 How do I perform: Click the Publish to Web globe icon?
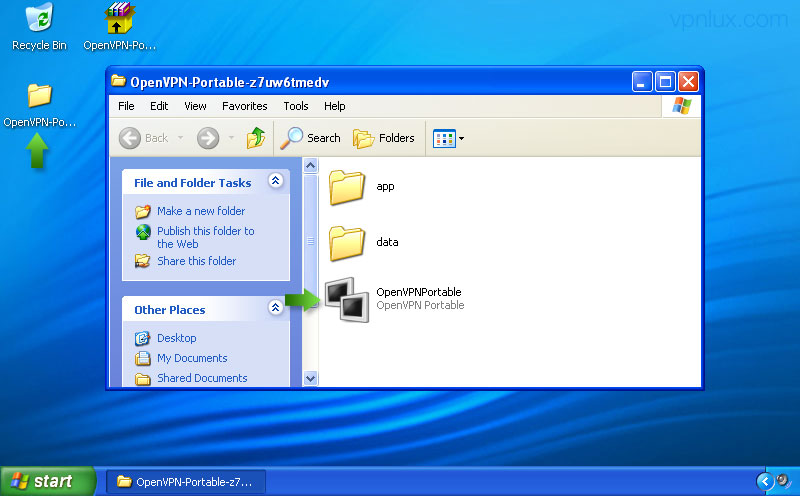tap(143, 232)
